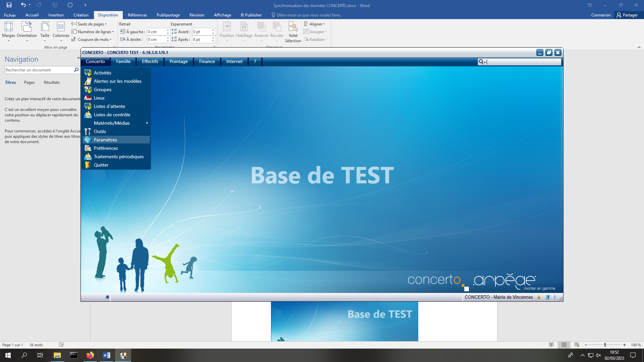Open the Volet Sélection pane
The height and width of the screenshot is (362, 644).
[x=293, y=32]
